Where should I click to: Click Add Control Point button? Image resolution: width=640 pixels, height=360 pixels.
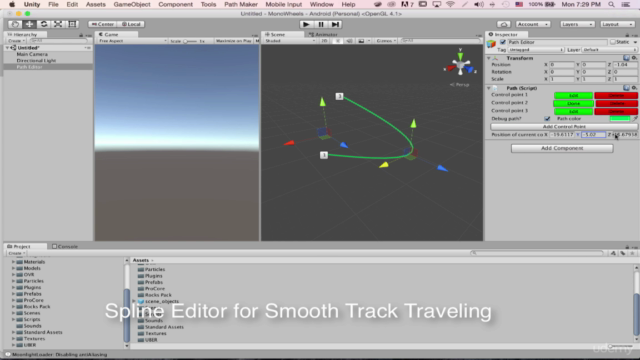[564, 127]
